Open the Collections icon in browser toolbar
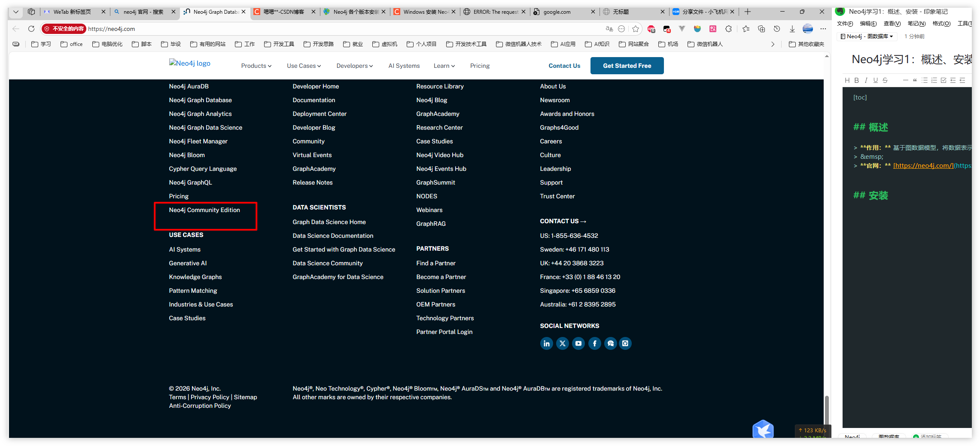 click(761, 29)
